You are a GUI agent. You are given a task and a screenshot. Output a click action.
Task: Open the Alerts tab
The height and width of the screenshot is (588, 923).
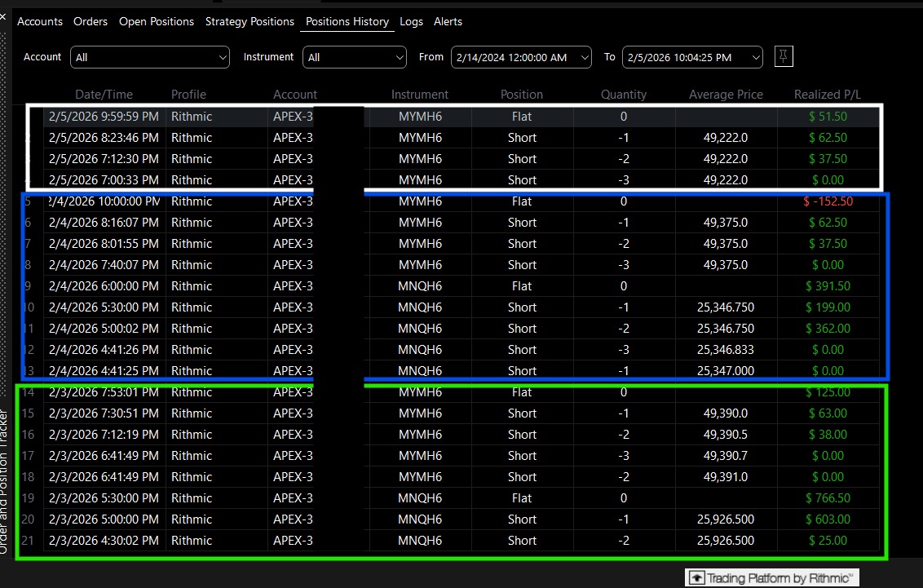point(448,21)
